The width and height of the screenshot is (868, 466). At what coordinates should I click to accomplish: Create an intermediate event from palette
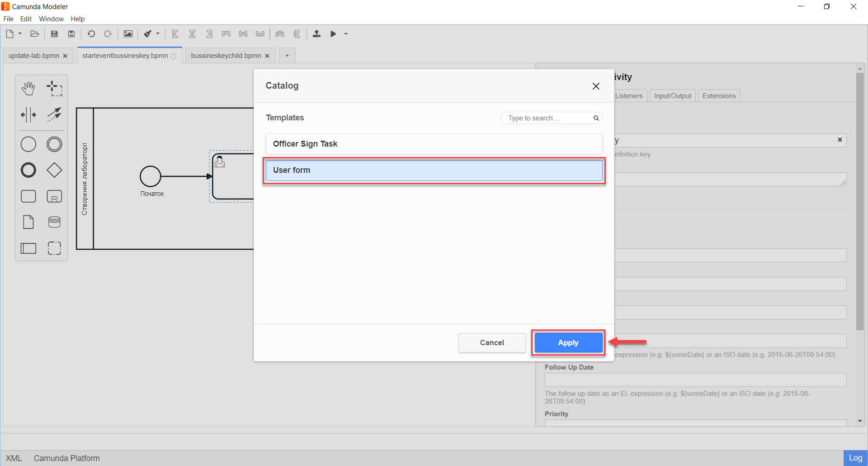click(54, 144)
